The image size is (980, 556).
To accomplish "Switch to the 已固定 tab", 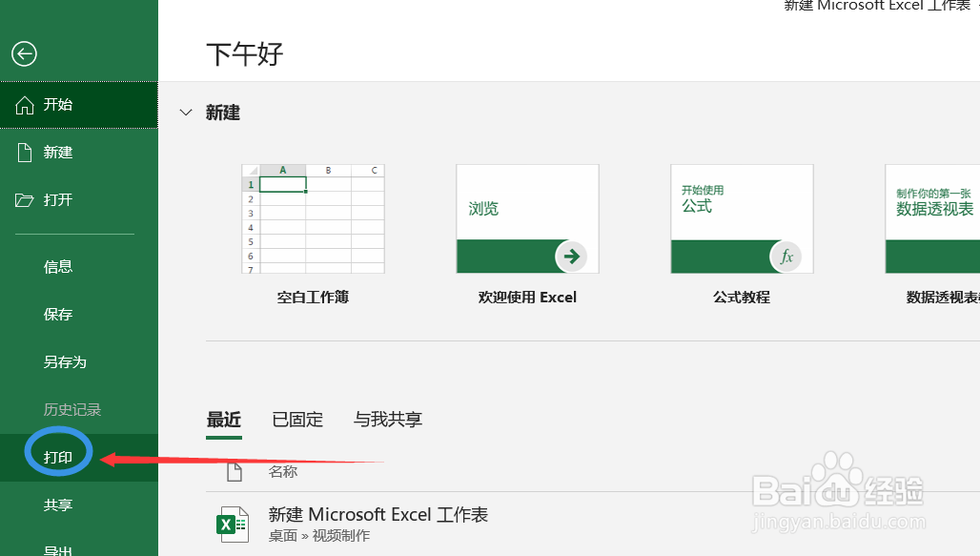I will (x=297, y=420).
